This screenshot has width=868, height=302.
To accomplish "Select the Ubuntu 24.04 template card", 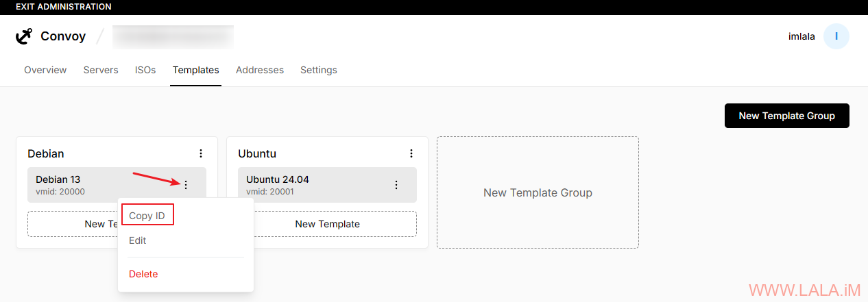I will point(309,185).
